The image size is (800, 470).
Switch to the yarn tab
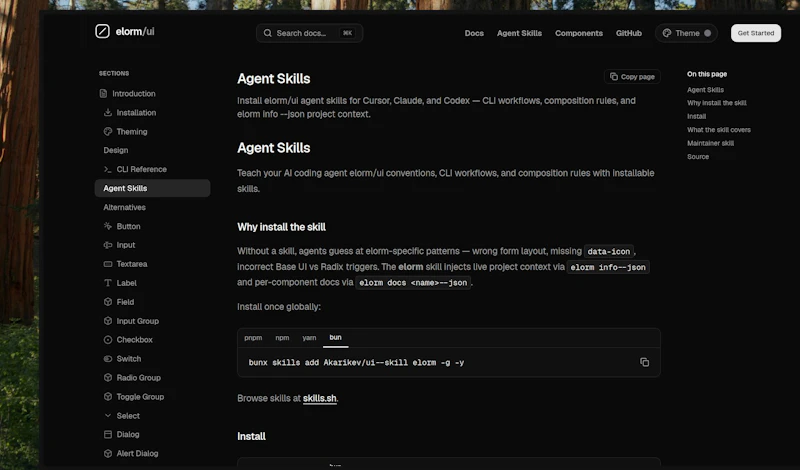pos(309,338)
